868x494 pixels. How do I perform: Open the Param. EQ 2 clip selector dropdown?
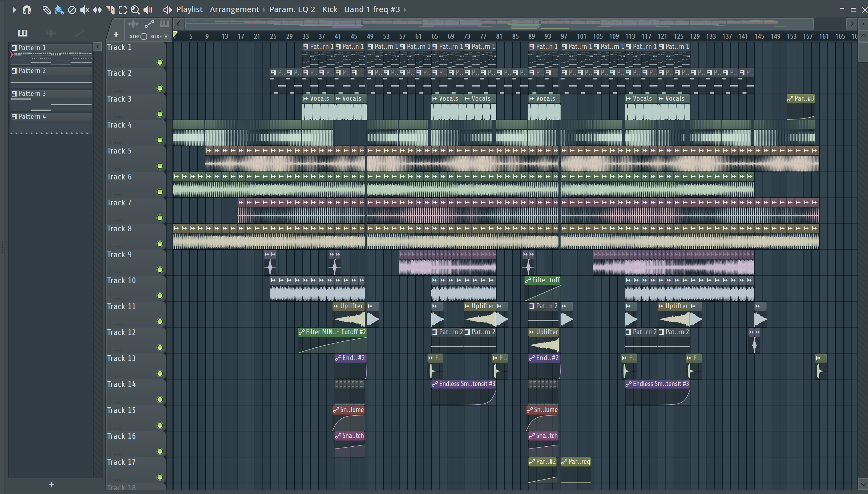(x=334, y=10)
